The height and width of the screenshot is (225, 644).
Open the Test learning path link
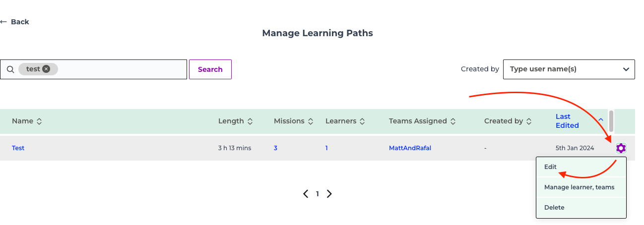pos(18,148)
